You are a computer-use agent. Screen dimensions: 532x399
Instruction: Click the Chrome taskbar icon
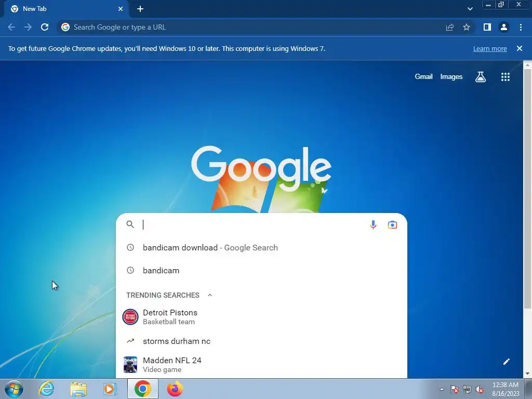(x=143, y=389)
